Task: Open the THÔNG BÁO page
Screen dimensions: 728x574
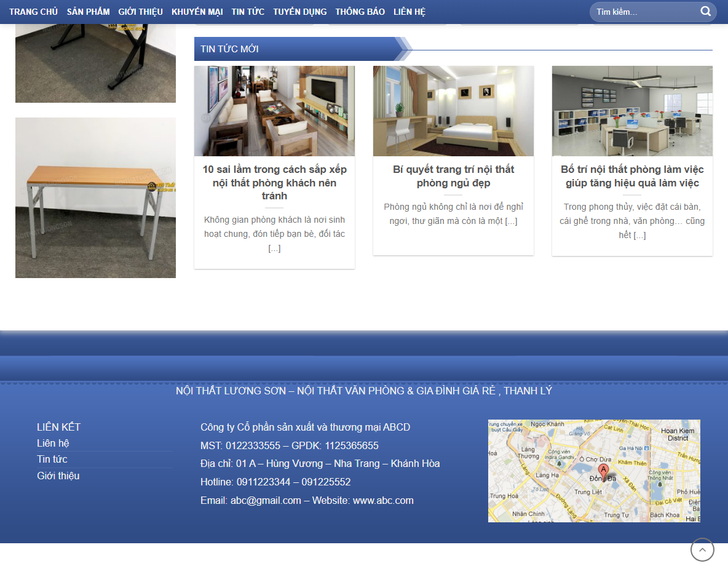Action: pyautogui.click(x=360, y=11)
